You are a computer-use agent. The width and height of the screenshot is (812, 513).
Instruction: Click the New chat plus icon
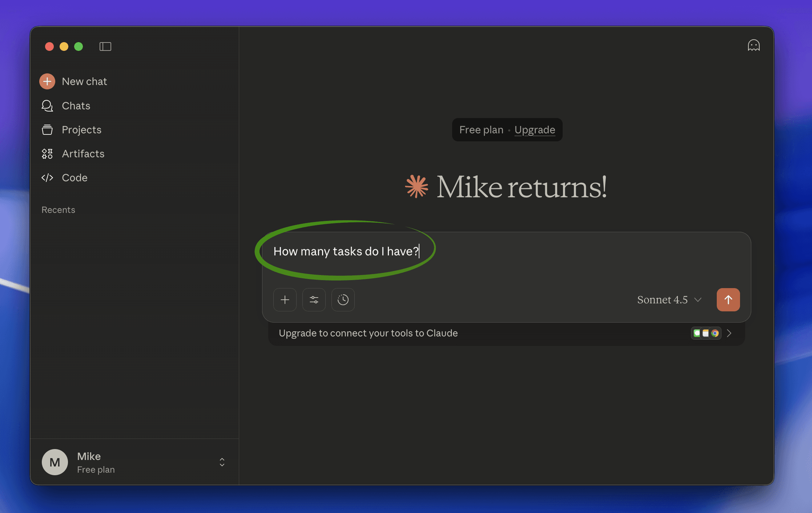point(47,81)
